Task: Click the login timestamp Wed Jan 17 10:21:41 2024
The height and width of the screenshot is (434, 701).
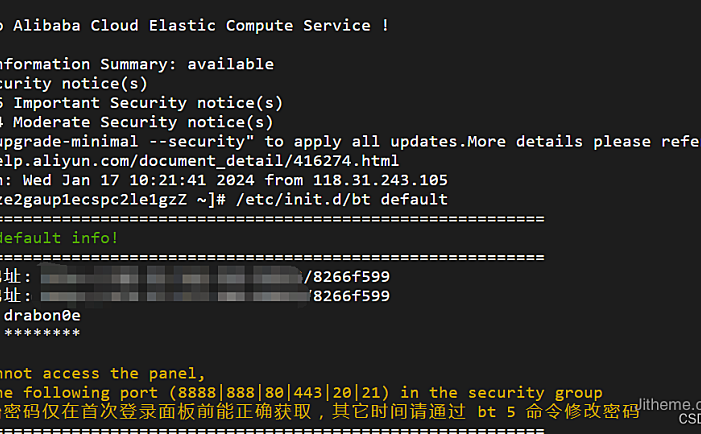Action: [x=139, y=180]
